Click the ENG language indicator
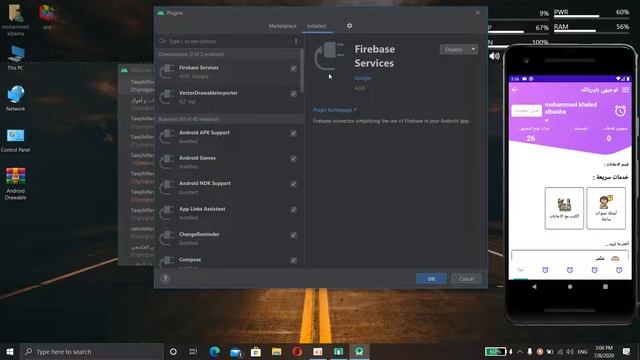The height and width of the screenshot is (360, 640). point(582,351)
